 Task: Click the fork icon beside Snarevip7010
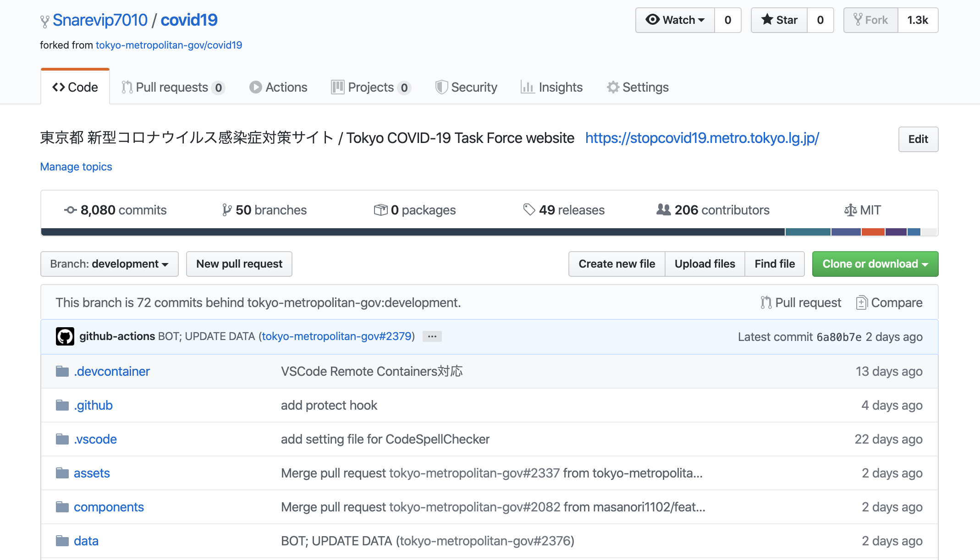pos(44,22)
